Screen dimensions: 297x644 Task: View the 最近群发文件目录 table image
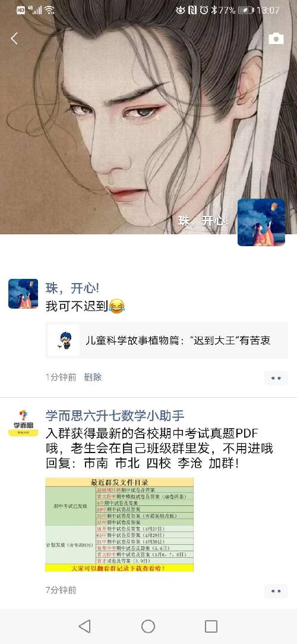tap(119, 524)
